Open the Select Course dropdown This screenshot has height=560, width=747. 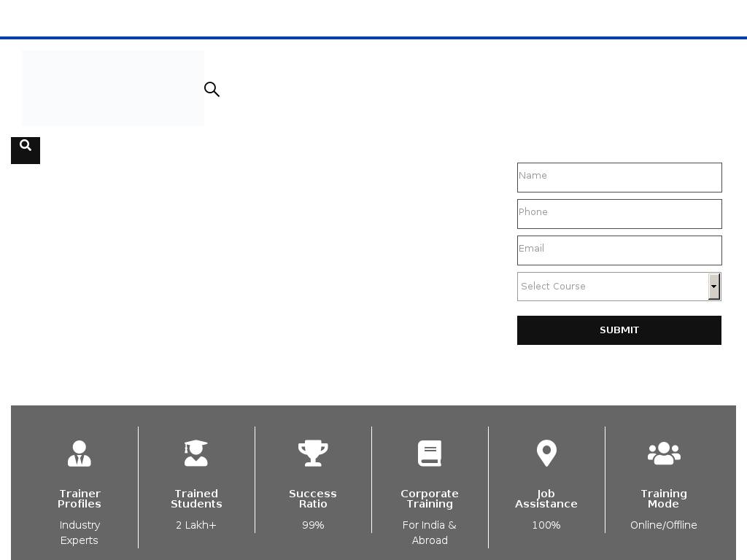613,287
